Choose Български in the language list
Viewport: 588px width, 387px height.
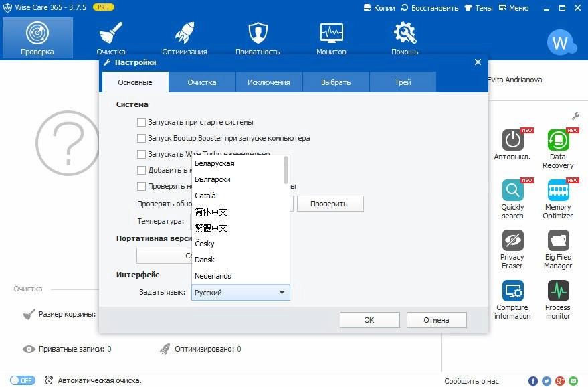pos(237,179)
